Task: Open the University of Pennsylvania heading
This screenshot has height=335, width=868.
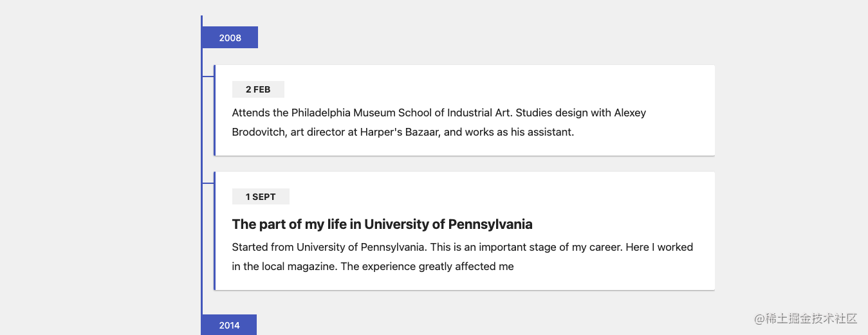Action: 382,224
